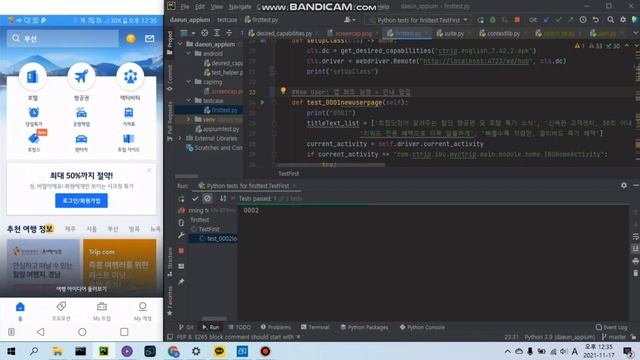Tap the Activities ferris wheel icon

130,76
